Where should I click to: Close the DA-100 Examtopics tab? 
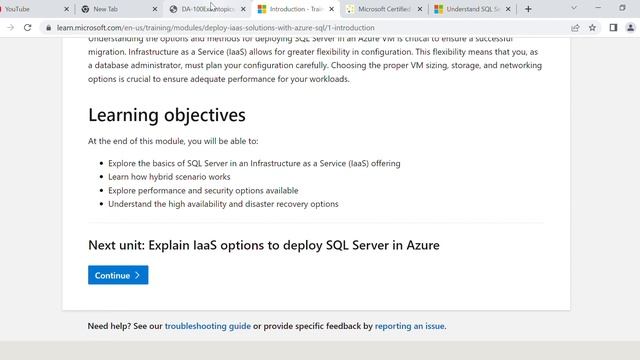pos(243,9)
